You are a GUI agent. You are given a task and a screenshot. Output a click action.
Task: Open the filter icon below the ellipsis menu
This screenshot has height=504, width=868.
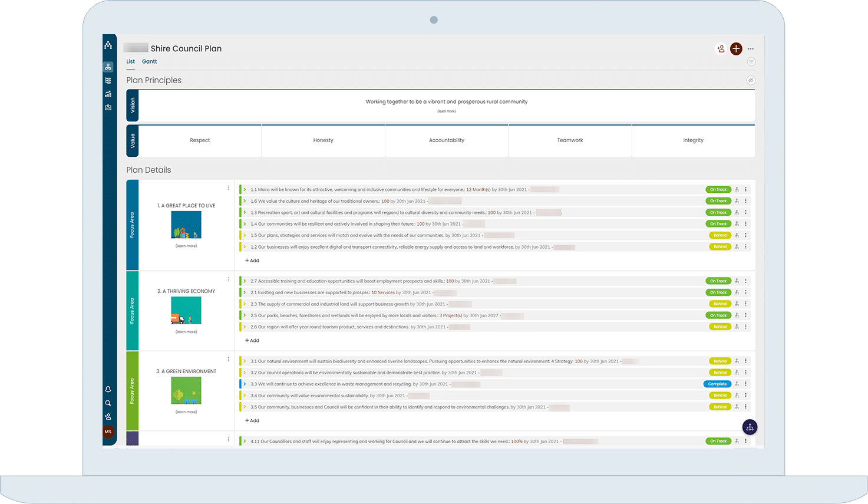pos(751,61)
